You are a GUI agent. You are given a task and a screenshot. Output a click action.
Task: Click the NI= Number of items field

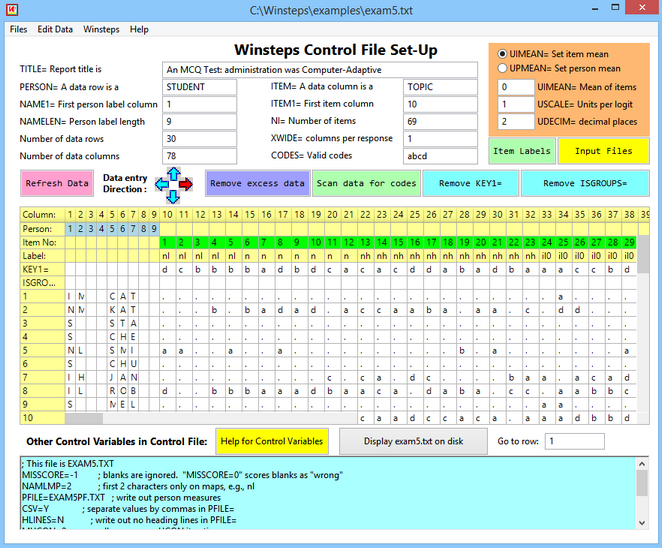point(440,122)
